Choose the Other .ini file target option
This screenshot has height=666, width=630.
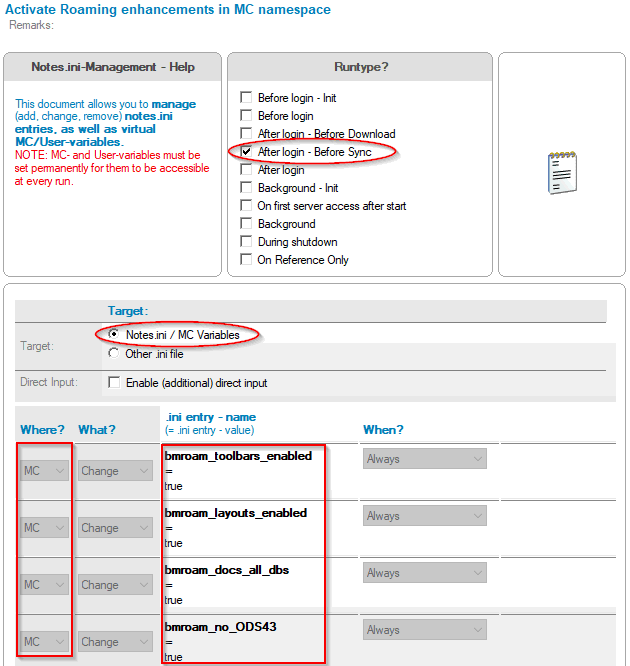(x=113, y=353)
